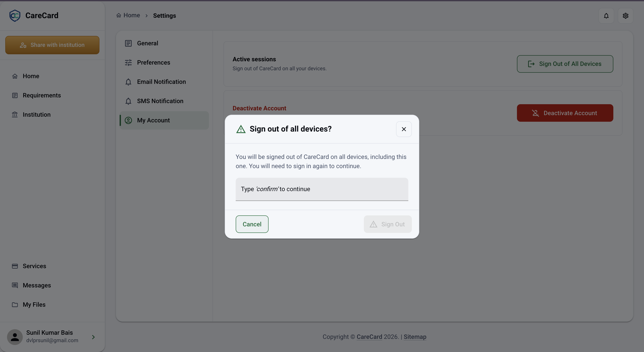Open Institution in sidebar
Screen dimensions: 644x352
[52, 114]
